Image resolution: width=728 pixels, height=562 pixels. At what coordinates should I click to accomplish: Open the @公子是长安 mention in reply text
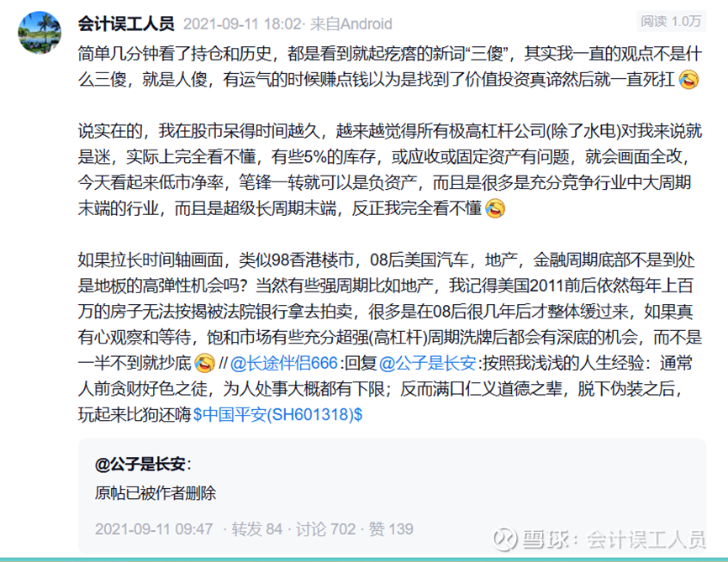[x=428, y=363]
